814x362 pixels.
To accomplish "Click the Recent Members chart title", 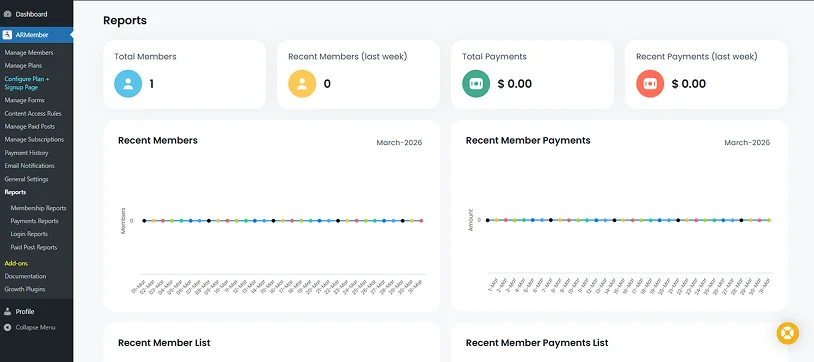I will [158, 140].
